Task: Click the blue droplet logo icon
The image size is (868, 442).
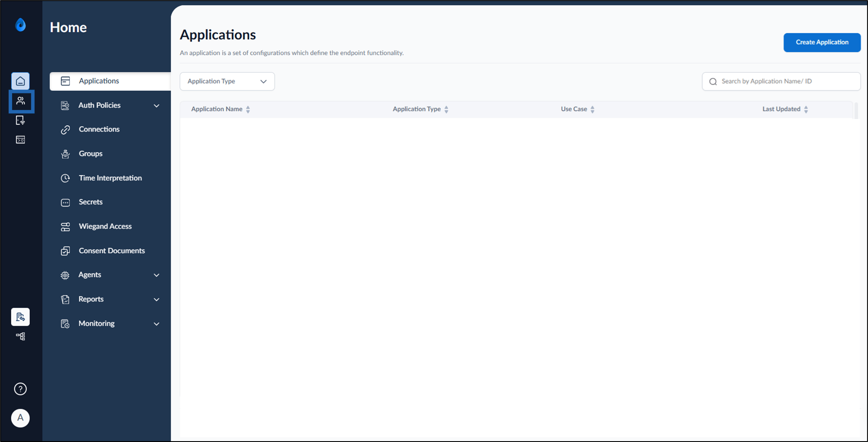Action: tap(20, 25)
